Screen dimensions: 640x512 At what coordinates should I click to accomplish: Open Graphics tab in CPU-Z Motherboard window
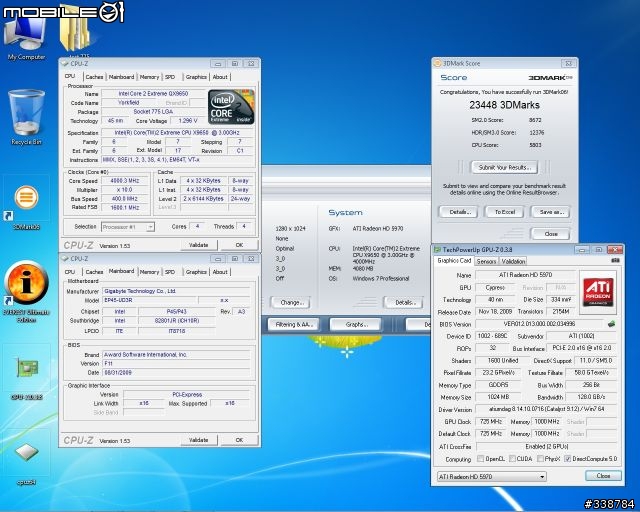pos(196,272)
